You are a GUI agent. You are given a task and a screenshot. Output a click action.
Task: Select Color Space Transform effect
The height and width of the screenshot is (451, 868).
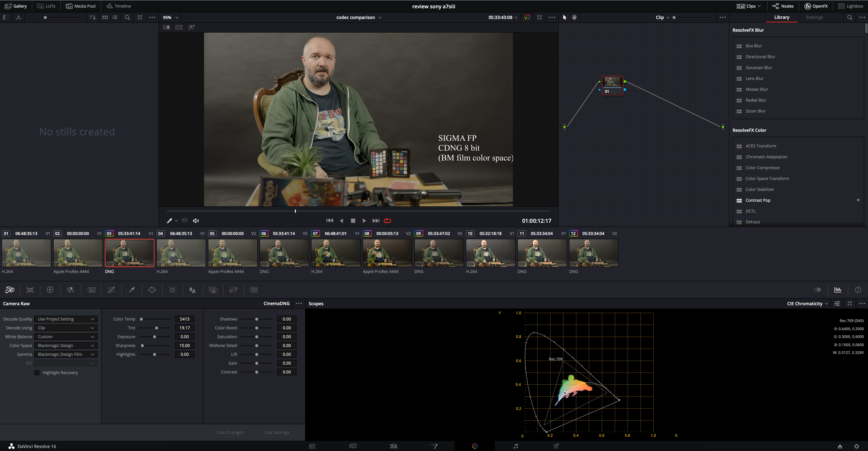(x=767, y=179)
